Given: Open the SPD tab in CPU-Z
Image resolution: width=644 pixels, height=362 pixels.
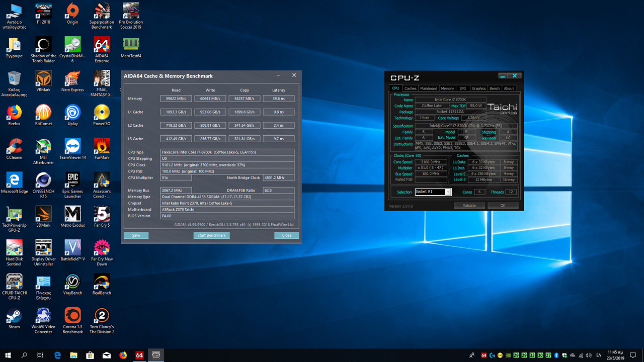Looking at the screenshot, I should coord(463,88).
